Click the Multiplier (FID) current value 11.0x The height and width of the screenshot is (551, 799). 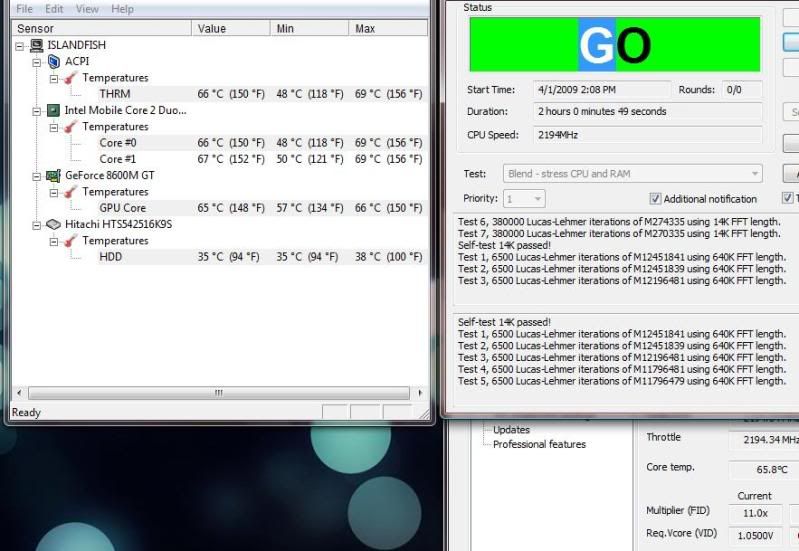(x=755, y=513)
